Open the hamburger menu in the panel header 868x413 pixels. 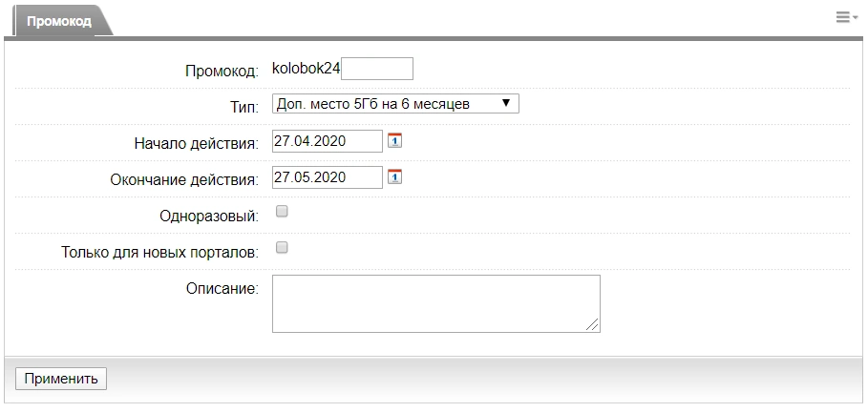click(846, 17)
